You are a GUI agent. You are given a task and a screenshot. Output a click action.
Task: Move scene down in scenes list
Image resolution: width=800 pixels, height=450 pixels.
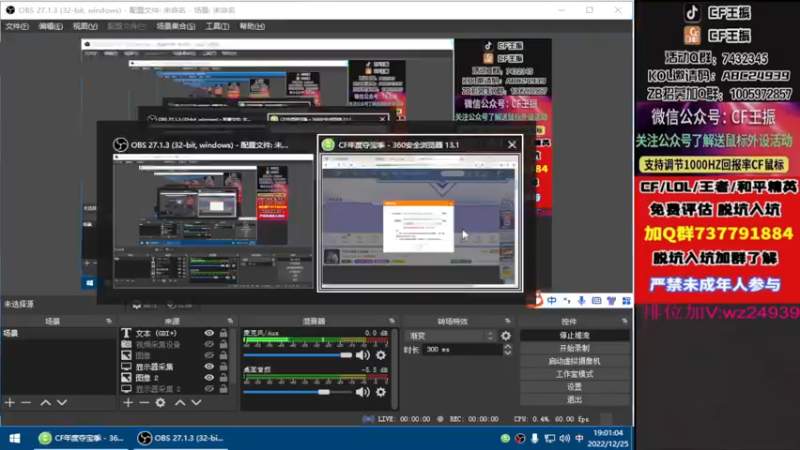tap(62, 403)
